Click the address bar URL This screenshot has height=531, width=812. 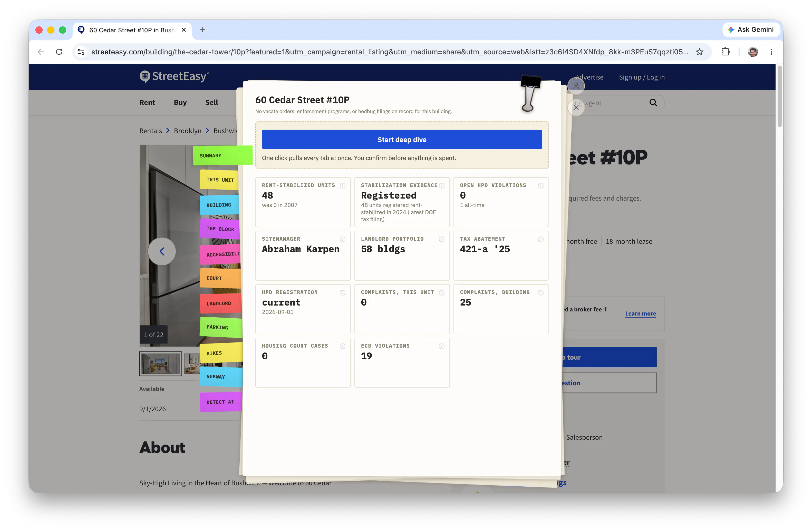click(390, 52)
